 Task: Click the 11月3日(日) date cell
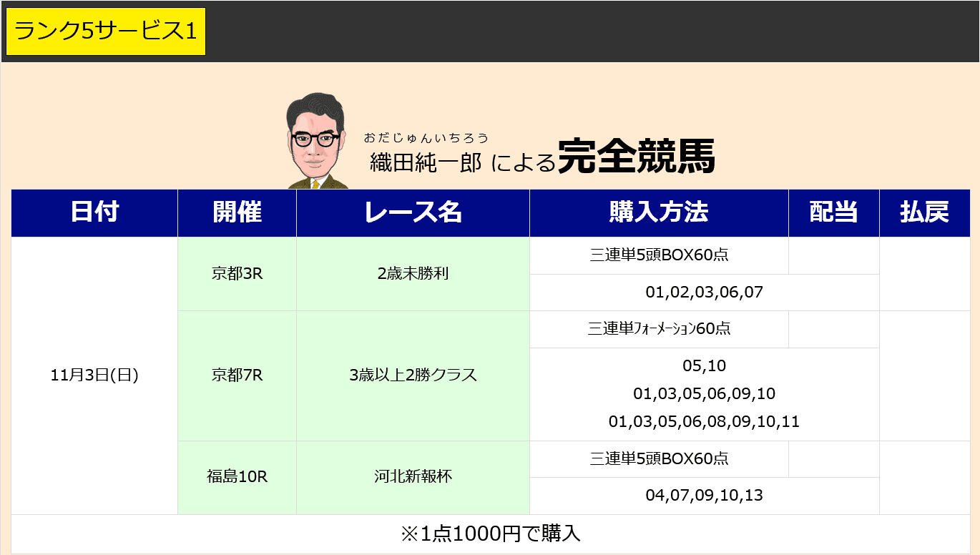tap(94, 375)
